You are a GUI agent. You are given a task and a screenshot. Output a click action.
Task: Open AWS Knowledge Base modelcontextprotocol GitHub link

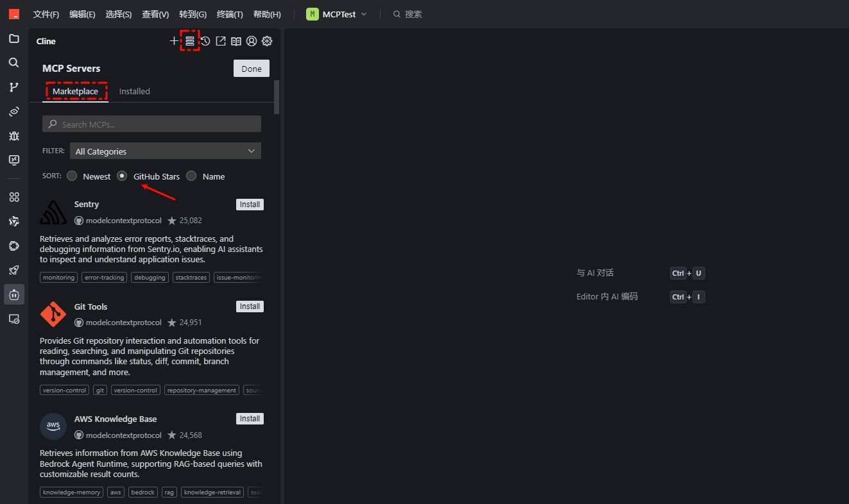tap(118, 435)
